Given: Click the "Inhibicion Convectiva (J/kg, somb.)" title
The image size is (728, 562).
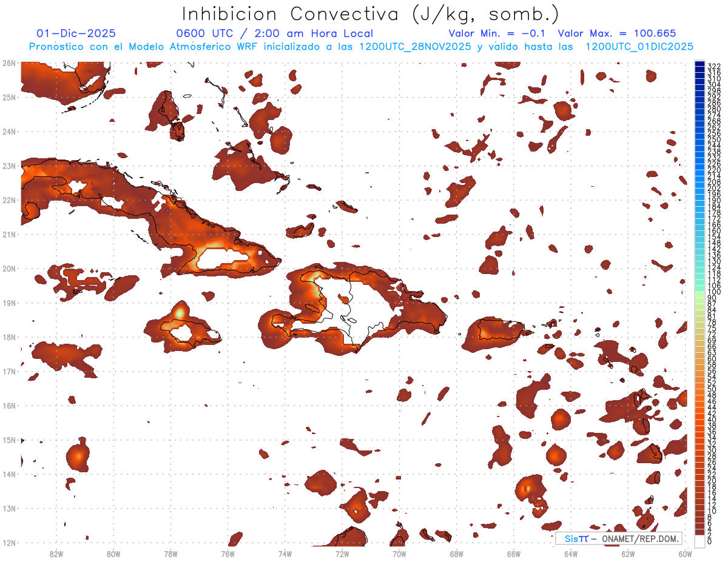Looking at the screenshot, I should 370,14.
